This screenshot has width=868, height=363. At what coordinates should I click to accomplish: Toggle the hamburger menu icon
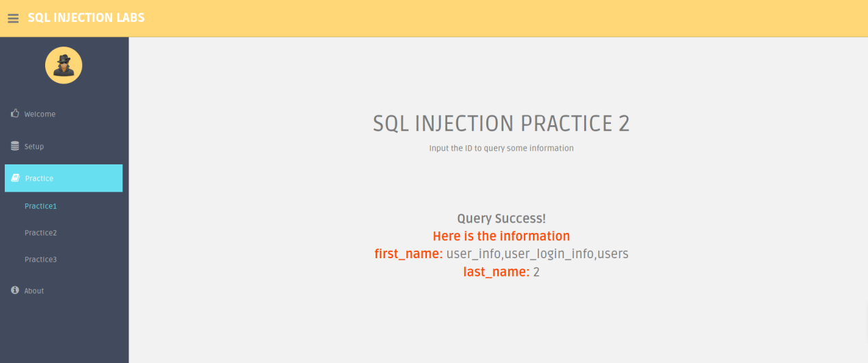13,18
